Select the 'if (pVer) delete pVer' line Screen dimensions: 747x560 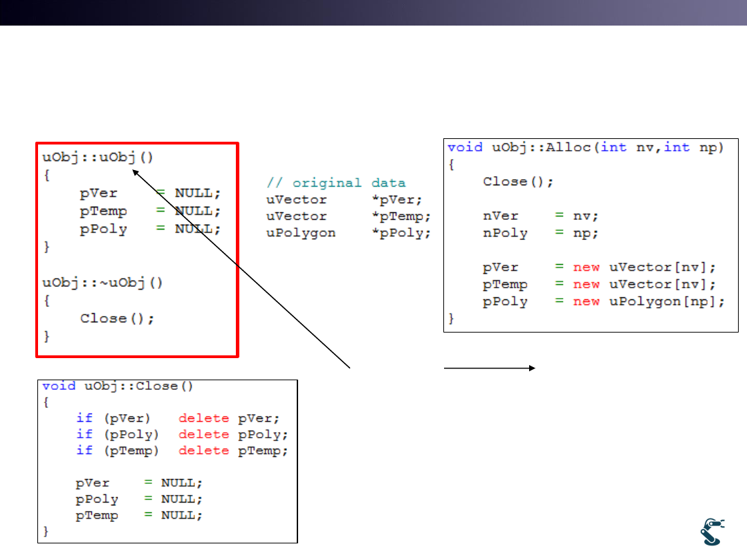coord(178,418)
